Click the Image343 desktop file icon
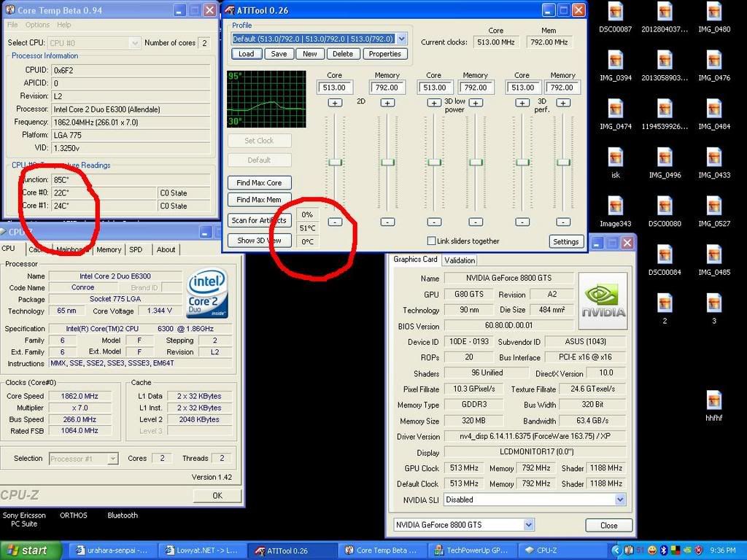 [x=615, y=206]
